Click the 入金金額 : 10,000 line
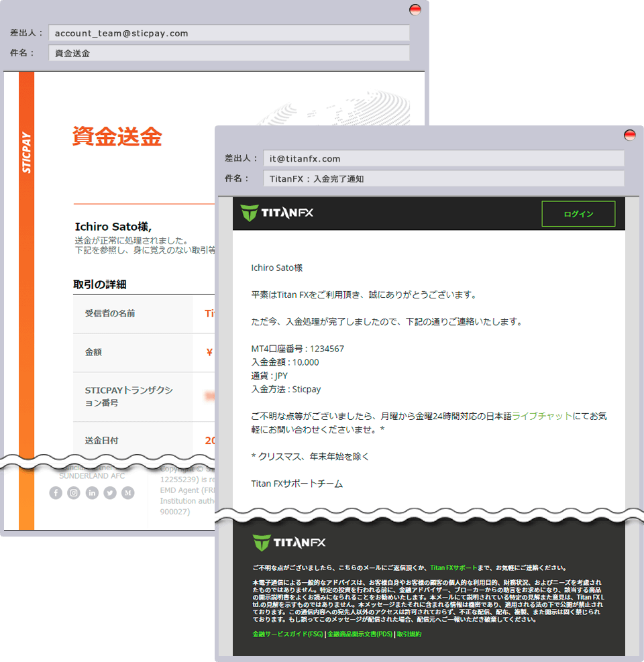 point(285,362)
